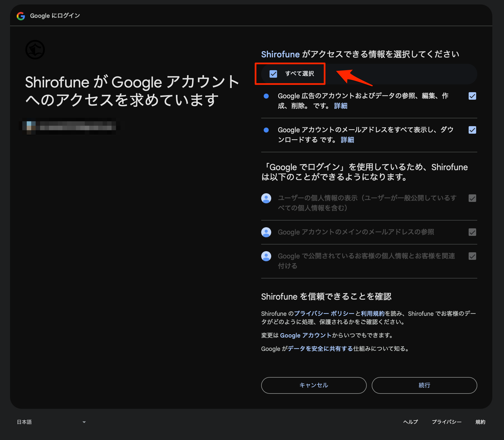Click 規約 in the footer
504x440 pixels.
[480, 422]
